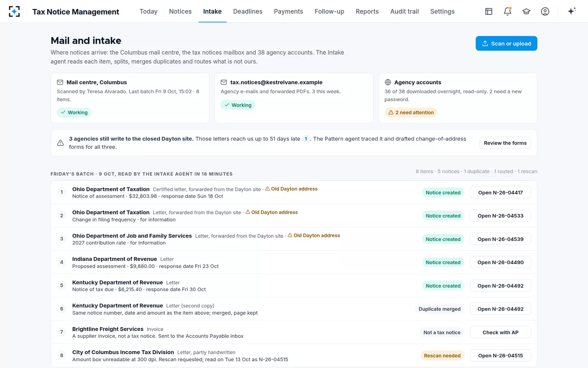Click the Duplicate merged status label
Screen dimensions: 588x368
(x=439, y=309)
